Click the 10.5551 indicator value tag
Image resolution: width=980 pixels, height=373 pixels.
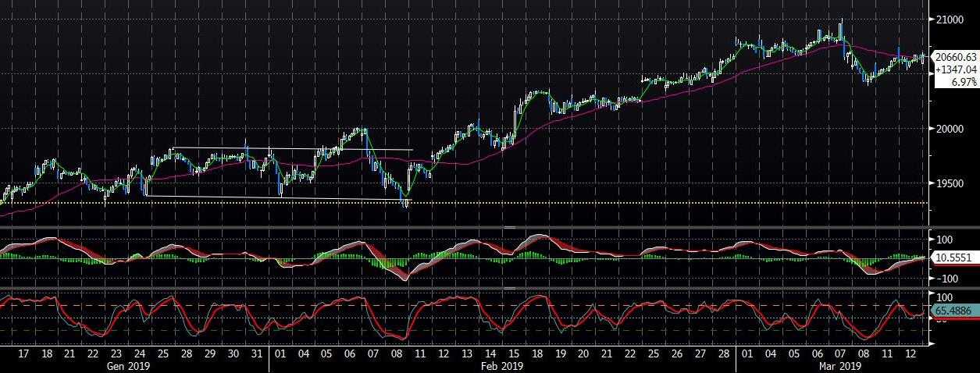click(957, 257)
